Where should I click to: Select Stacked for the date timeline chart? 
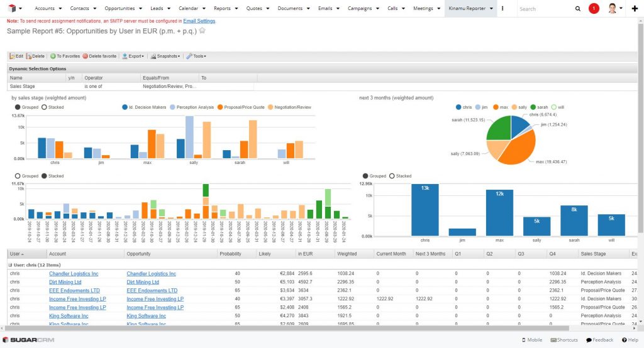pyautogui.click(x=53, y=176)
